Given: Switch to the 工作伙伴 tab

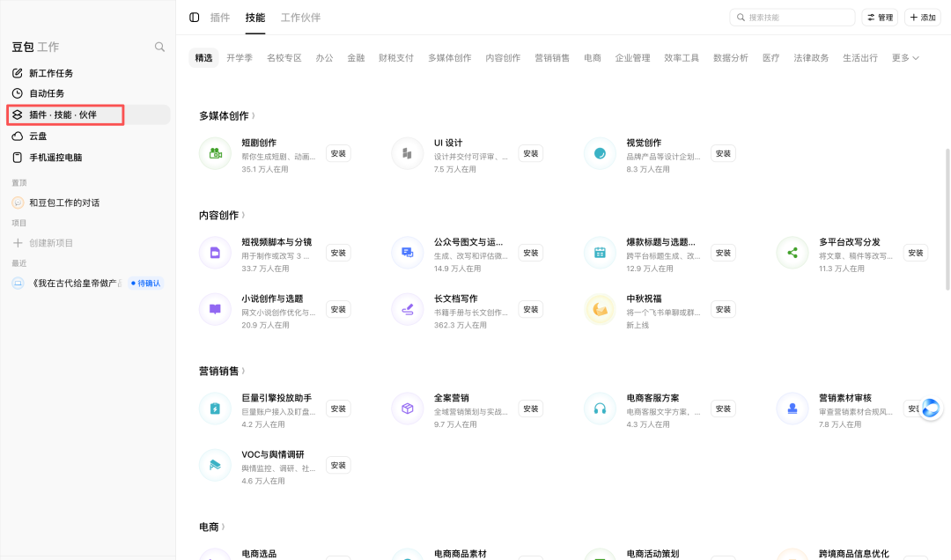Looking at the screenshot, I should [x=300, y=18].
